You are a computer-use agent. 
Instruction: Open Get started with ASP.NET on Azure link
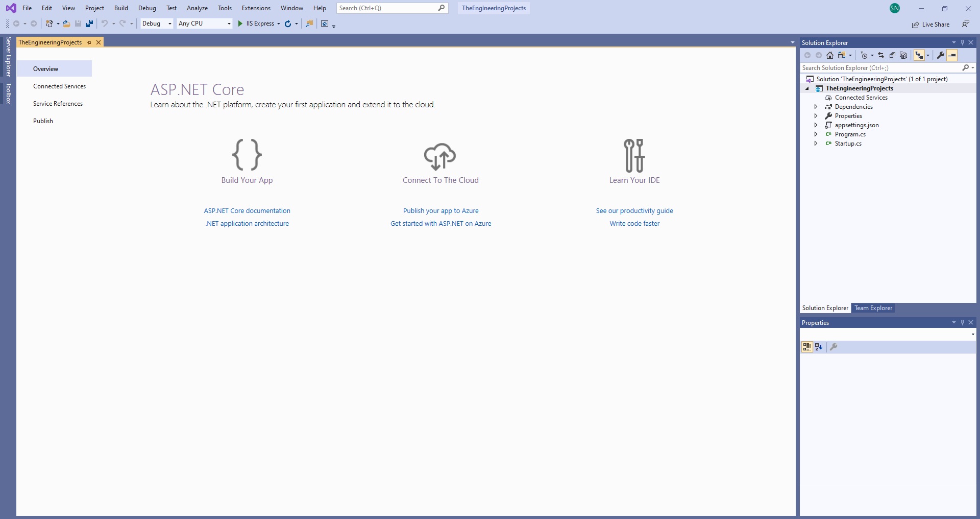pos(441,223)
